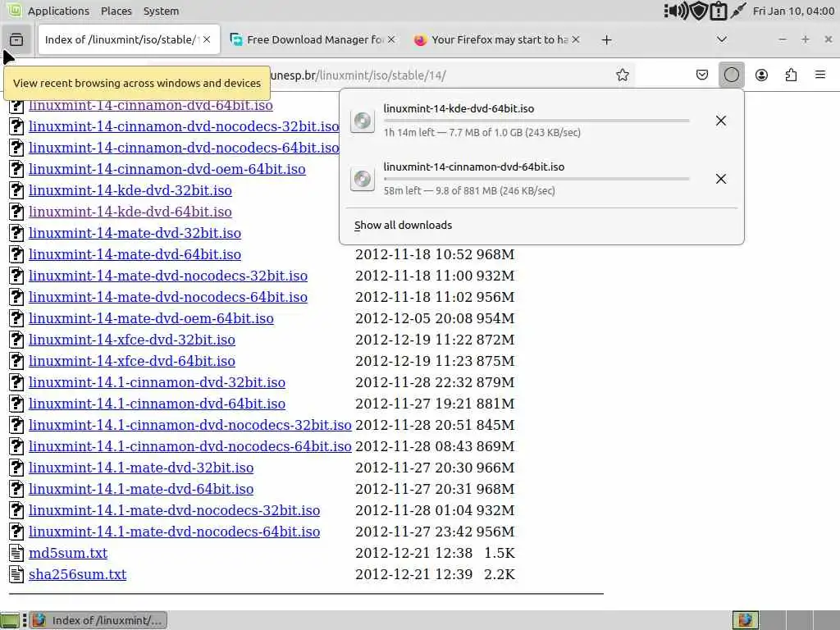Click the Show all downloads button

tap(403, 226)
